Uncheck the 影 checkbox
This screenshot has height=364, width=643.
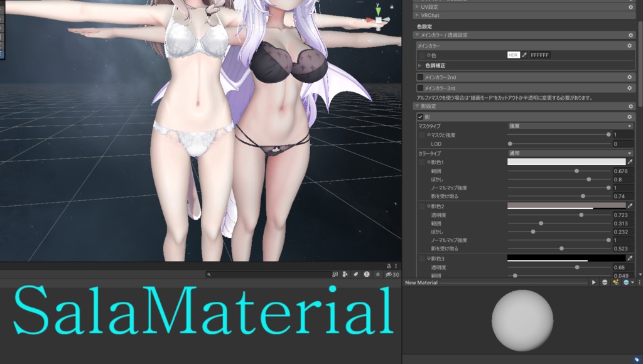(x=420, y=117)
